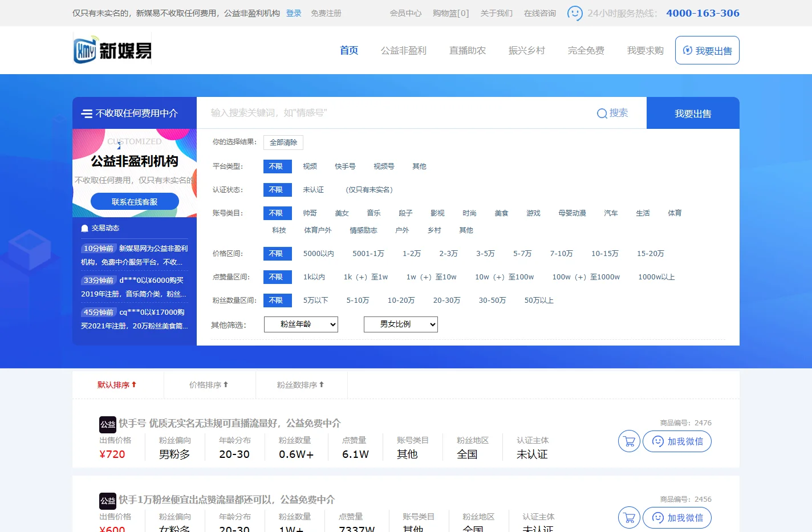Open 在线咨询 link

(540, 13)
